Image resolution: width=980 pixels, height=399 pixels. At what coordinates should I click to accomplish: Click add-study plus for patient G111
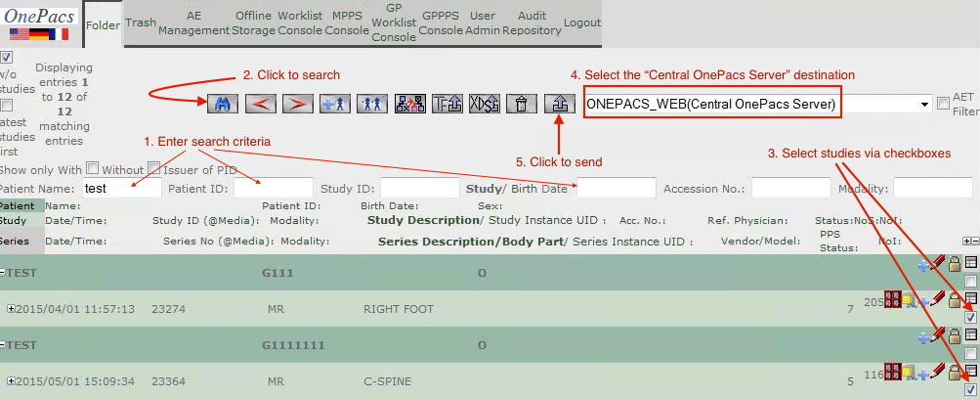click(x=923, y=266)
